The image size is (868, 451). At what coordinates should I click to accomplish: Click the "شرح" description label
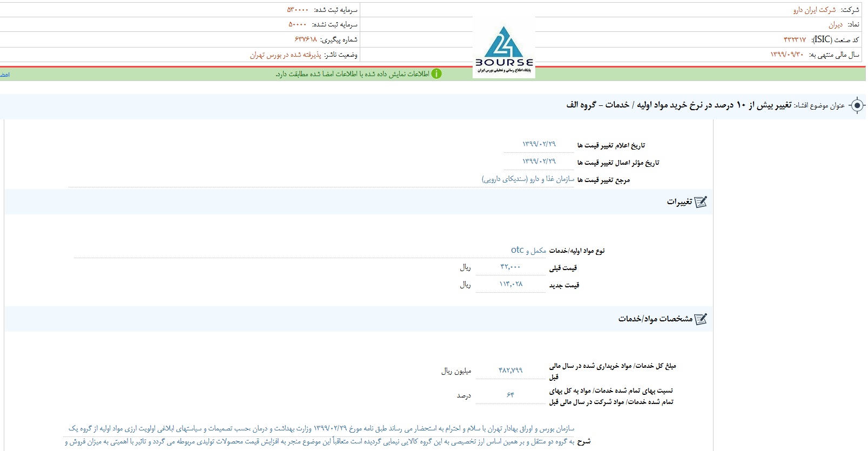pyautogui.click(x=584, y=442)
